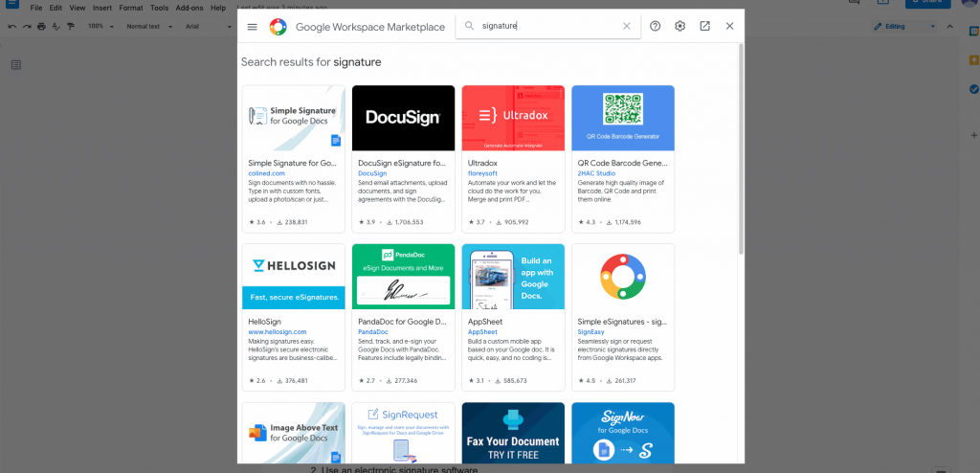Open the Marketplace hamburger menu
The height and width of the screenshot is (473, 980).
point(253,27)
